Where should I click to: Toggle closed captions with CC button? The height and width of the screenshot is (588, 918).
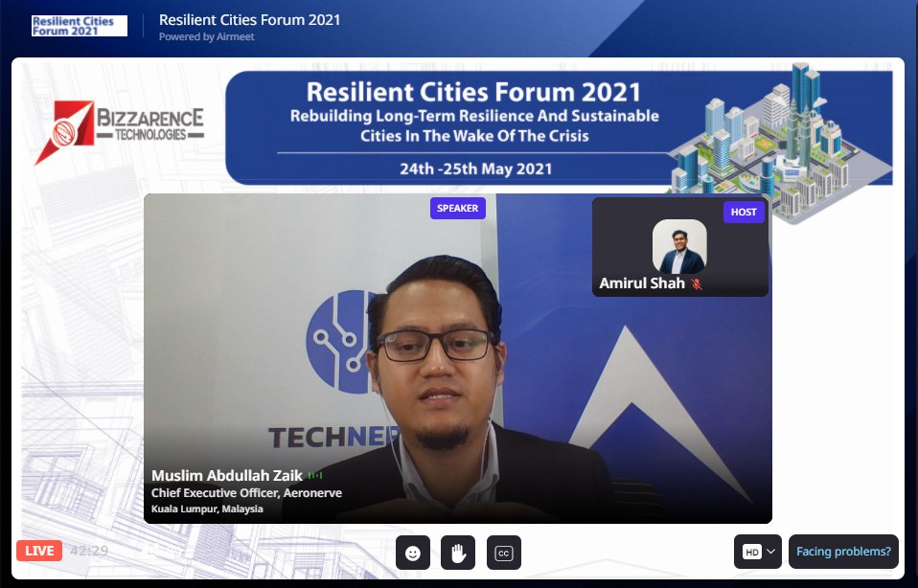coord(503,553)
